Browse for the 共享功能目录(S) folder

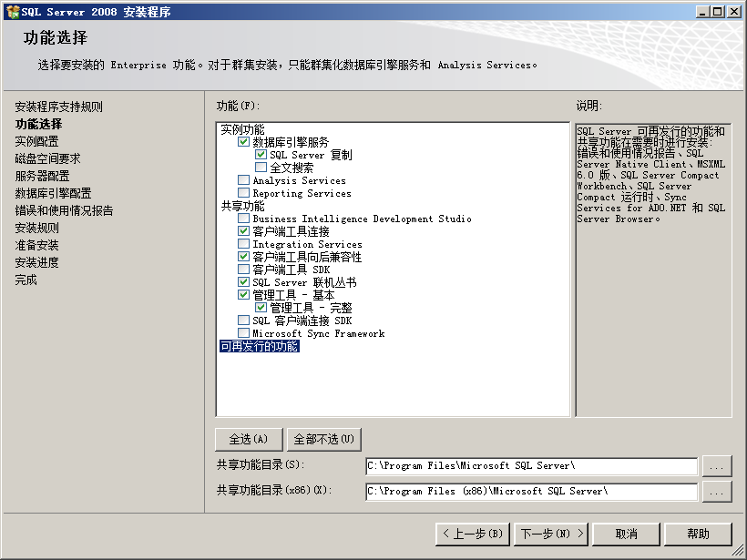pos(717,466)
